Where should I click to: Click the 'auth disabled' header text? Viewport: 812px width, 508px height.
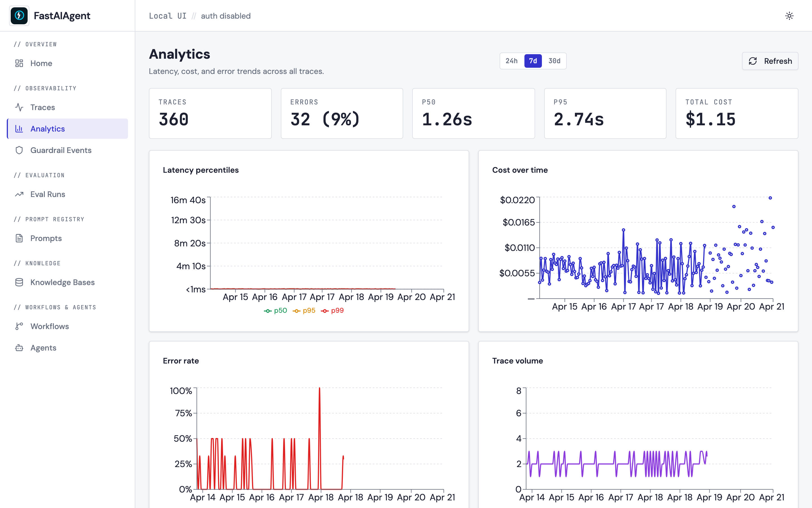click(x=226, y=16)
